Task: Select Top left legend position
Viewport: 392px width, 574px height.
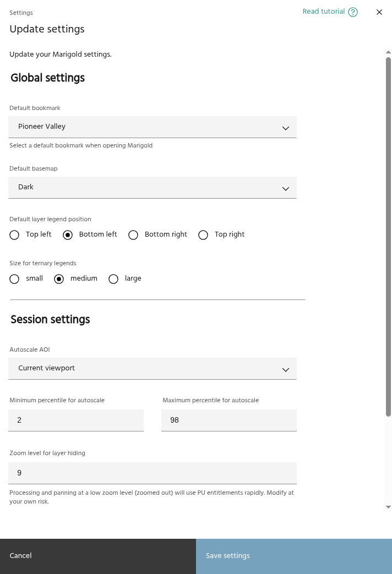Action: (14, 235)
